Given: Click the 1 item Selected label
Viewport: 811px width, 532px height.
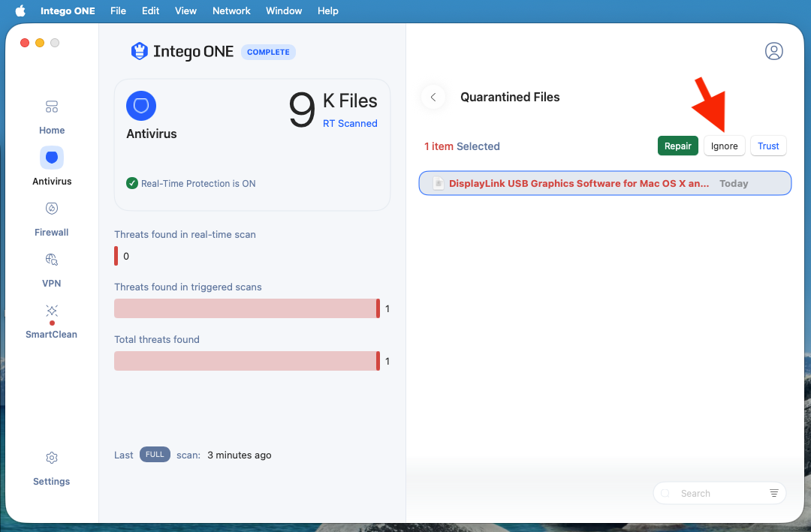Looking at the screenshot, I should click(x=462, y=146).
